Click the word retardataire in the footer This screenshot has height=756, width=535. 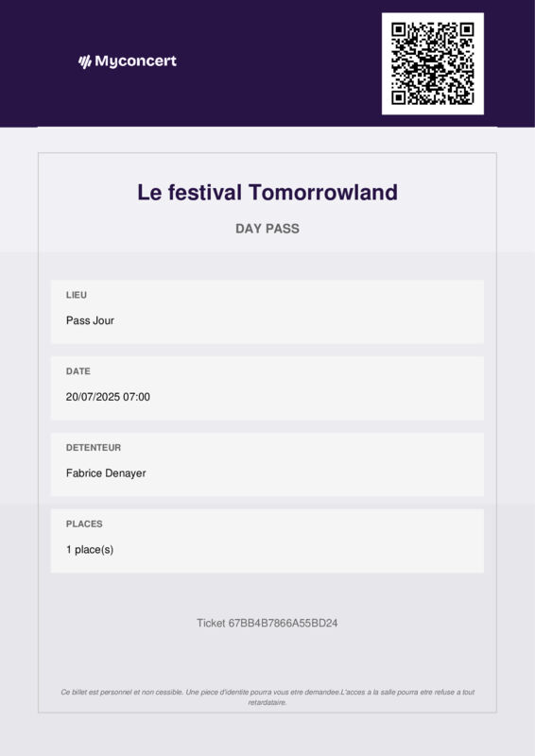coord(267,702)
